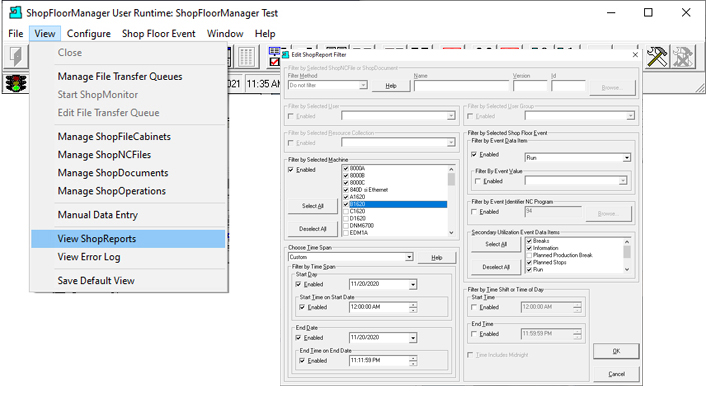Close the Edit ShopReport Filter dialog
The width and height of the screenshot is (706, 397).
tap(635, 54)
